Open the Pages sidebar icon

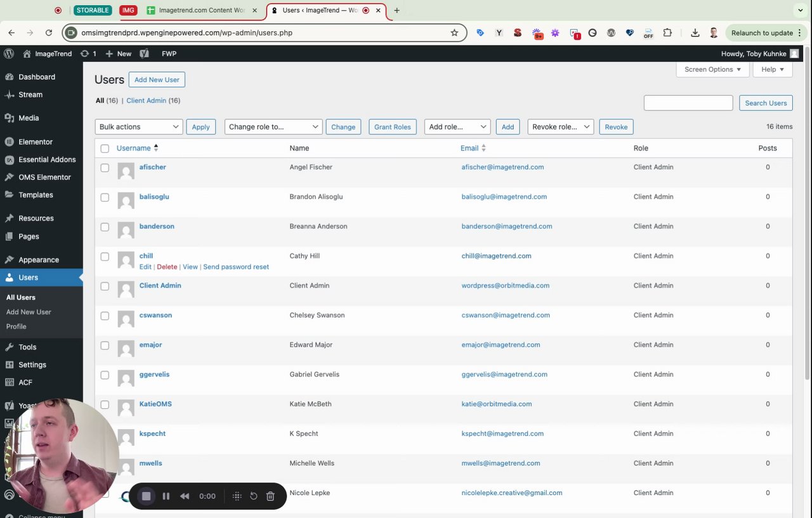click(x=9, y=236)
